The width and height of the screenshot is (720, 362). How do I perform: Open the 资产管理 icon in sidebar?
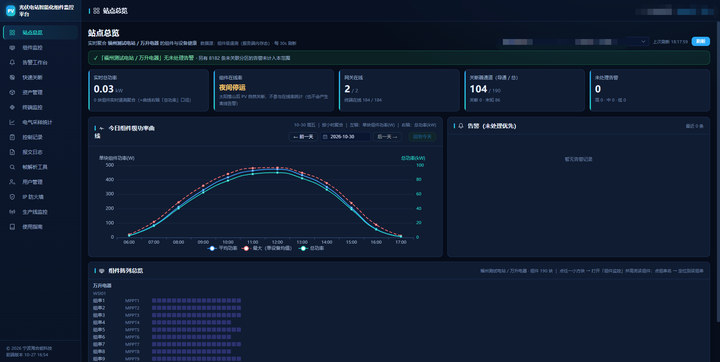(12, 92)
